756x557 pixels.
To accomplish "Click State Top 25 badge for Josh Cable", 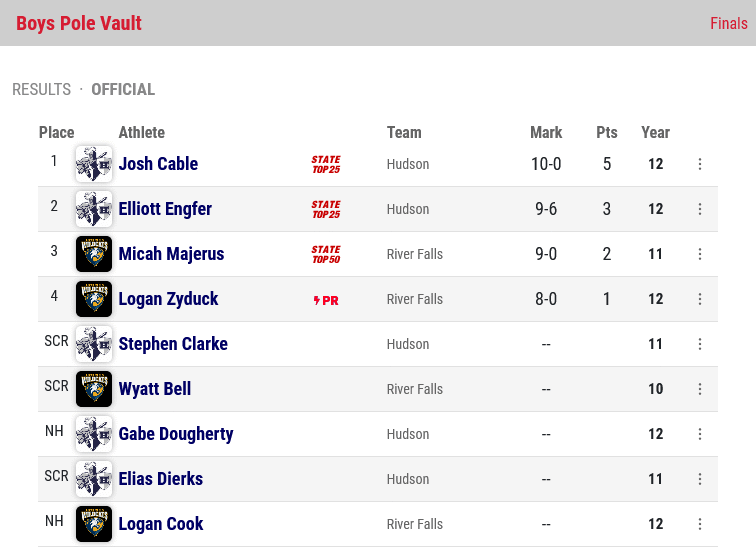I will coord(326,164).
